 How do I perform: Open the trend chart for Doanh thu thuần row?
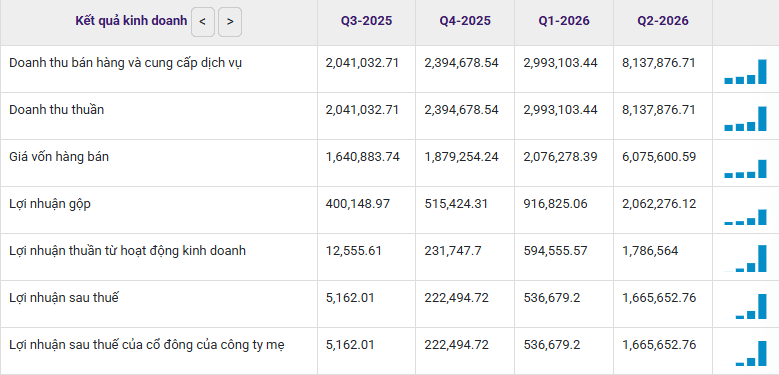745,119
